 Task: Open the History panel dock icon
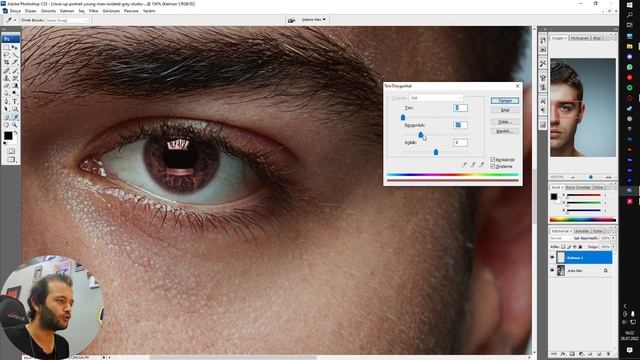[x=543, y=40]
